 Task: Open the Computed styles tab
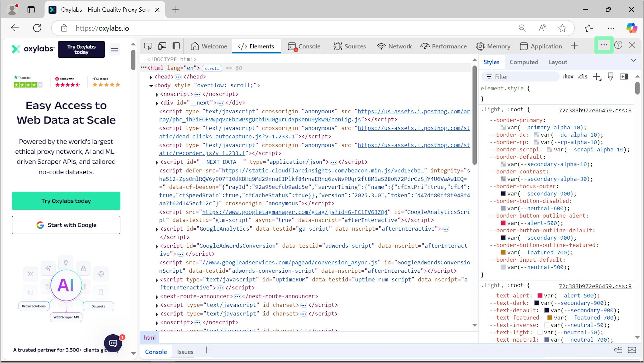point(524,62)
